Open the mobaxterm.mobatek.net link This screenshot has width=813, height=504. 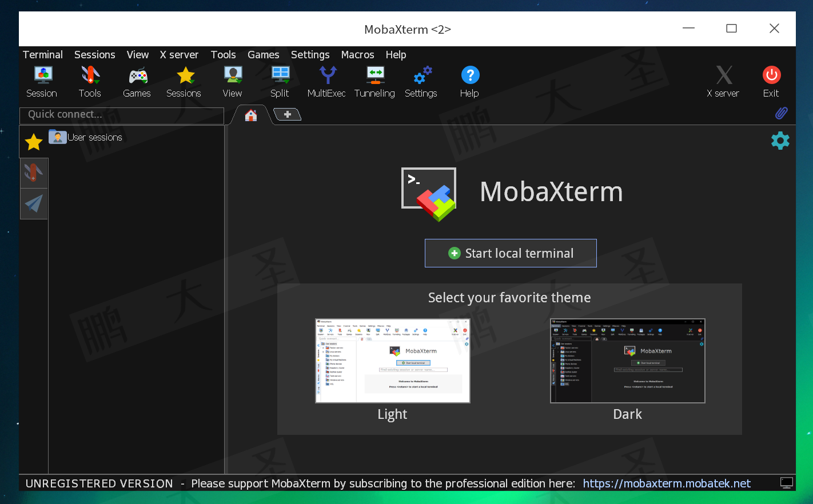667,483
